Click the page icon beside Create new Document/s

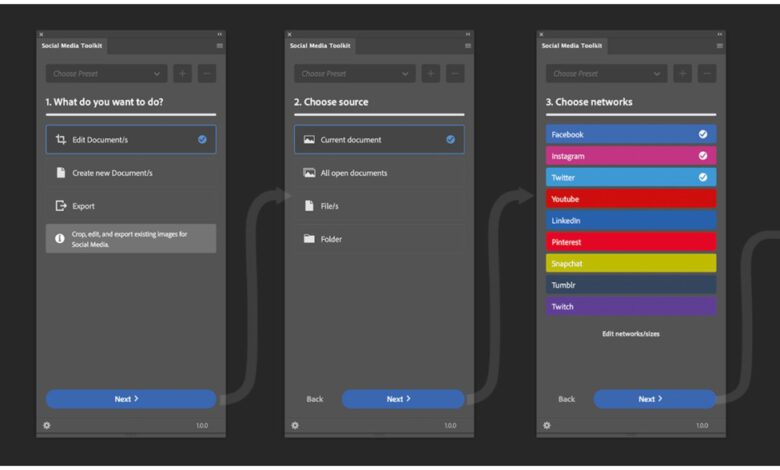[x=61, y=173]
